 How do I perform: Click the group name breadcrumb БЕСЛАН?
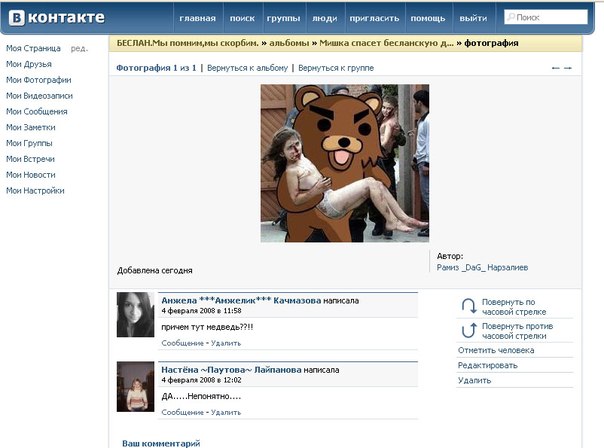(x=188, y=43)
